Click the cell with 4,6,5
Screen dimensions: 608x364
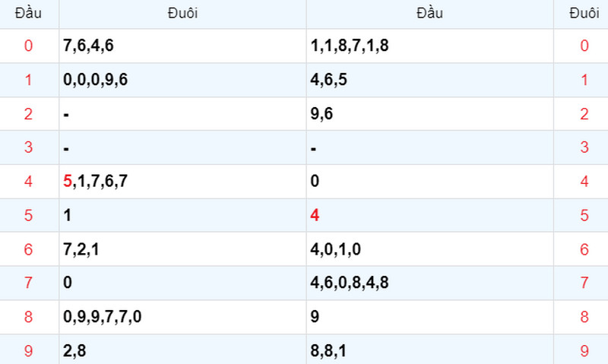(x=429, y=80)
